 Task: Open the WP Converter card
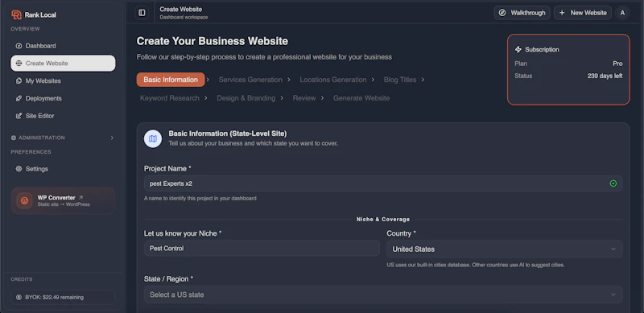(x=63, y=201)
